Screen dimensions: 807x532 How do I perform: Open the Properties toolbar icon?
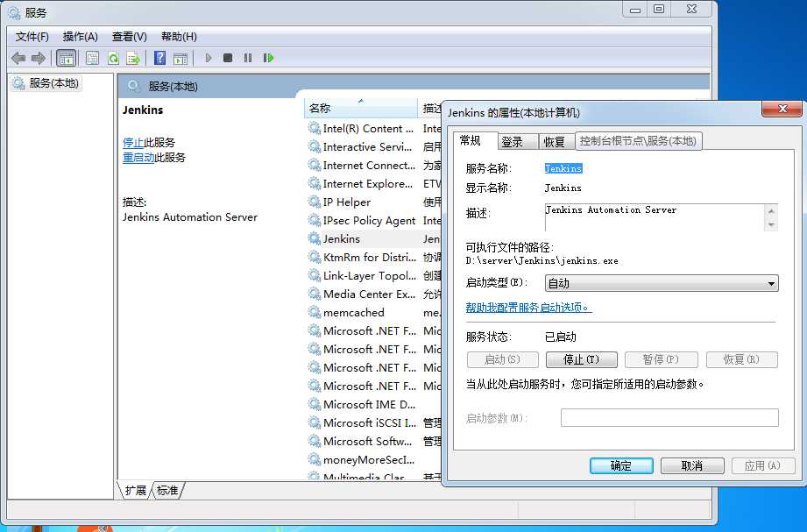[x=93, y=58]
